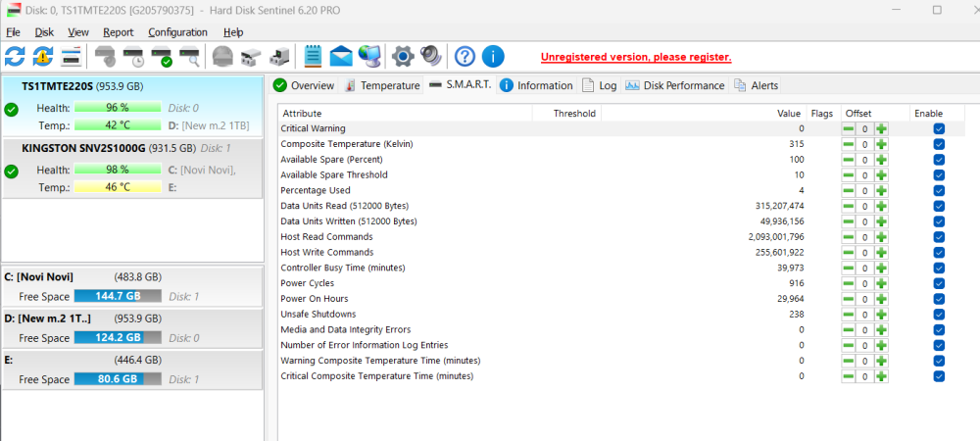The height and width of the screenshot is (441, 980).
Task: Click the 46 °C temperature bar
Action: pos(118,186)
